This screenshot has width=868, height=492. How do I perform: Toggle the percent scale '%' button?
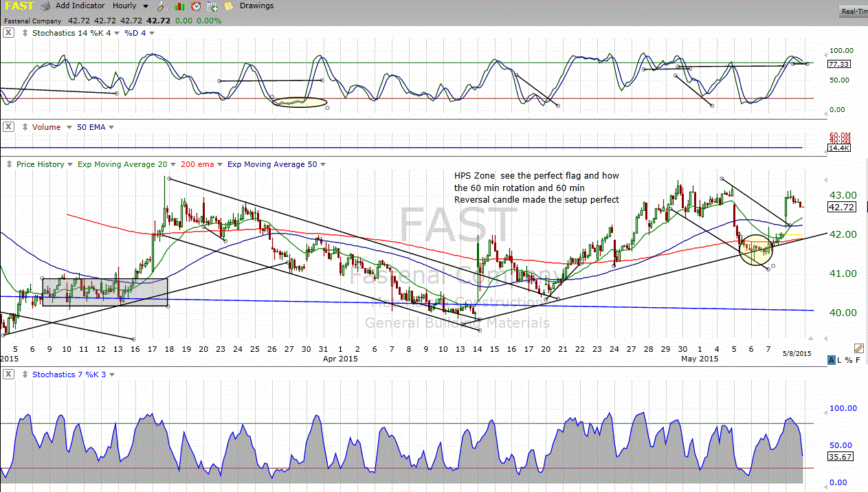point(849,360)
